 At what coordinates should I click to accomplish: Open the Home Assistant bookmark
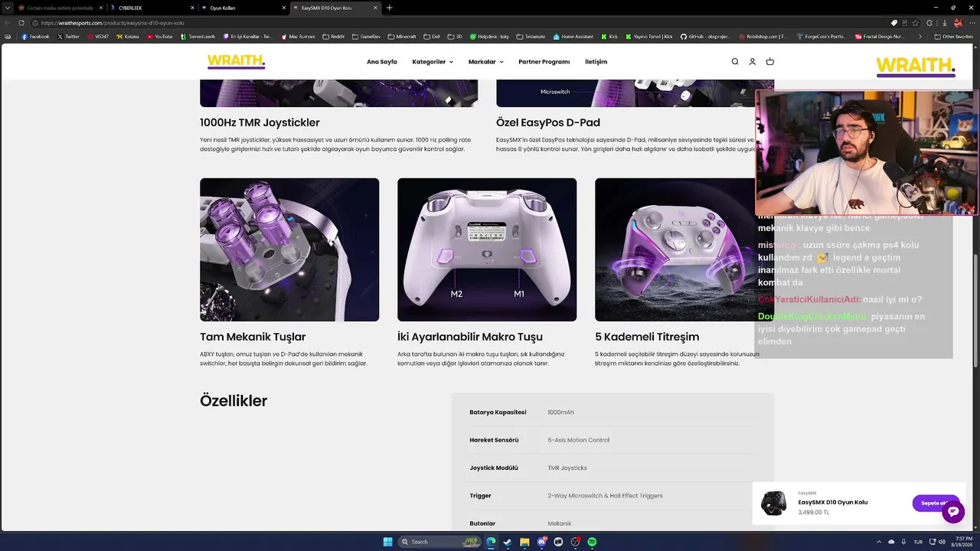click(x=573, y=37)
